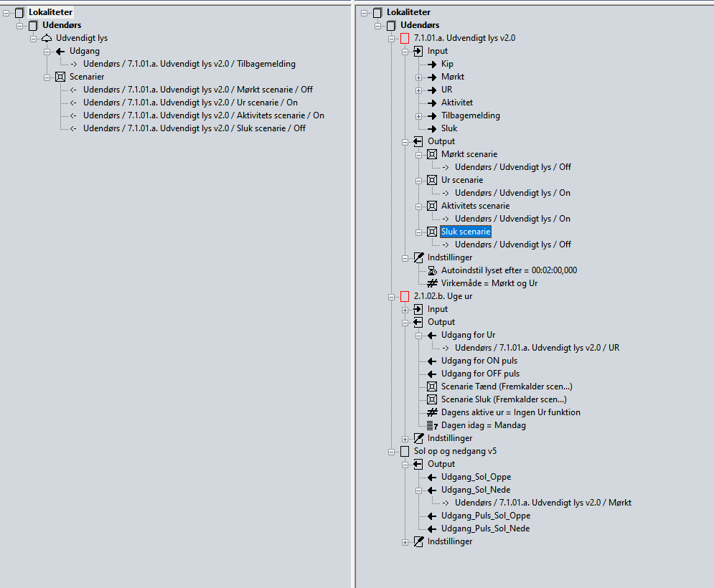Expand the Input node under 2.1.02.b. Uge ur

[x=405, y=309]
